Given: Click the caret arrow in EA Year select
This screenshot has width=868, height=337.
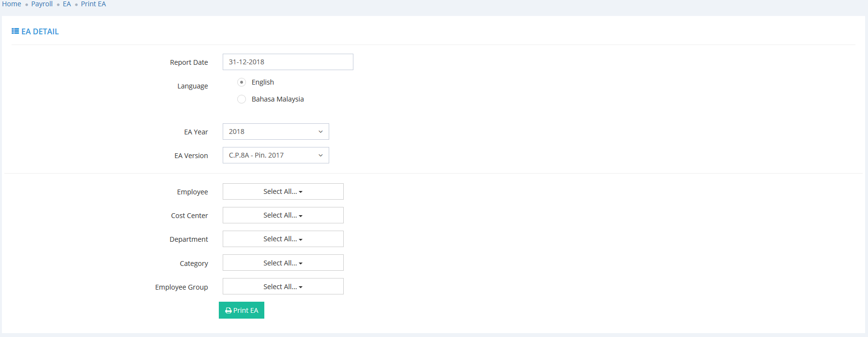Looking at the screenshot, I should click(320, 132).
